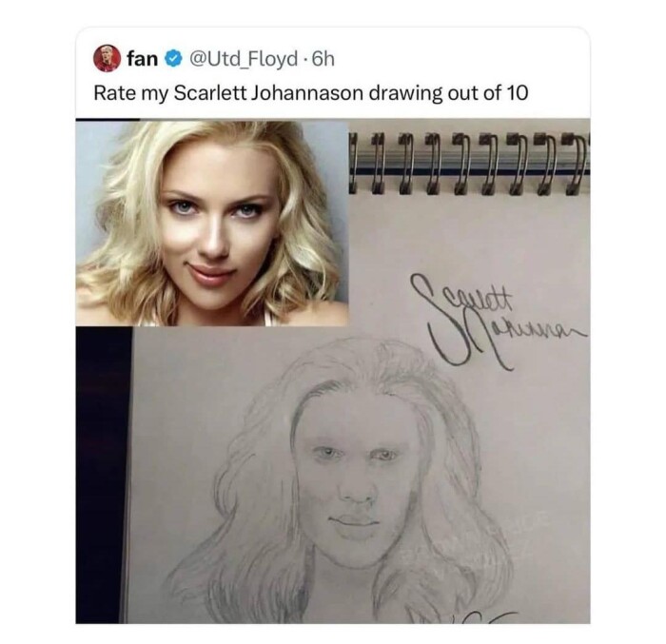Click the sketched hair on the right side
The image size is (666, 644).
point(447,476)
